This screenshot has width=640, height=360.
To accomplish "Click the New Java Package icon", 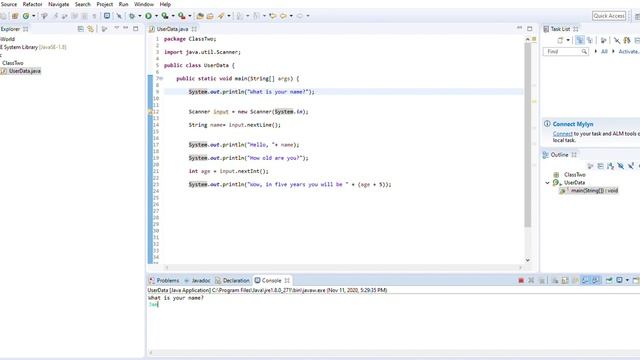I will click(x=15, y=16).
